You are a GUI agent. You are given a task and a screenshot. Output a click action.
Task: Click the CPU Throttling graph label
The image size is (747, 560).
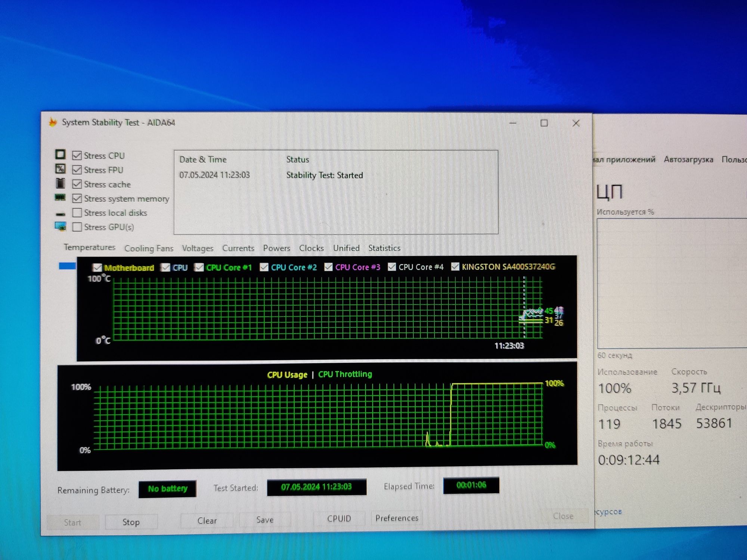[345, 374]
